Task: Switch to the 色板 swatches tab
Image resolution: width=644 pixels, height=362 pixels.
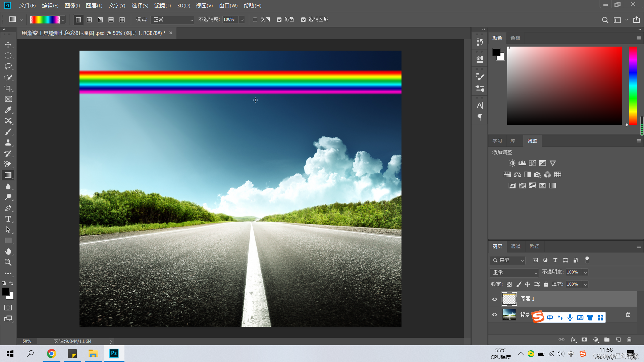Action: coord(515,38)
